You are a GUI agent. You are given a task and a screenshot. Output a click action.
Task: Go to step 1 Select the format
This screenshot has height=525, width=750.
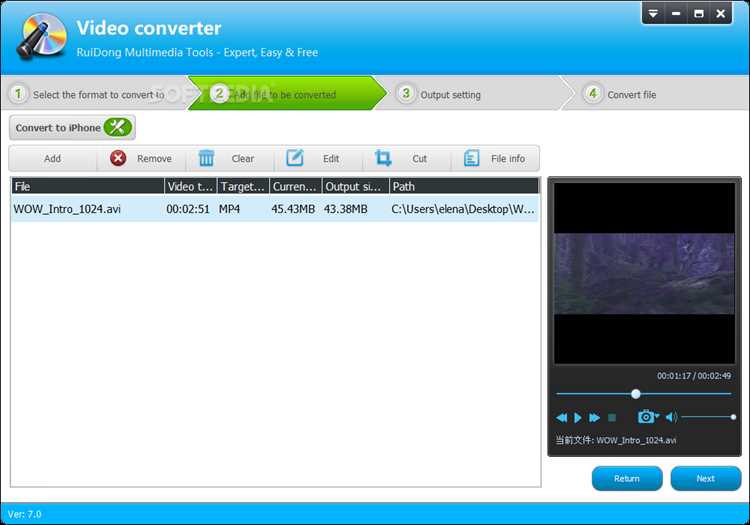click(x=96, y=94)
